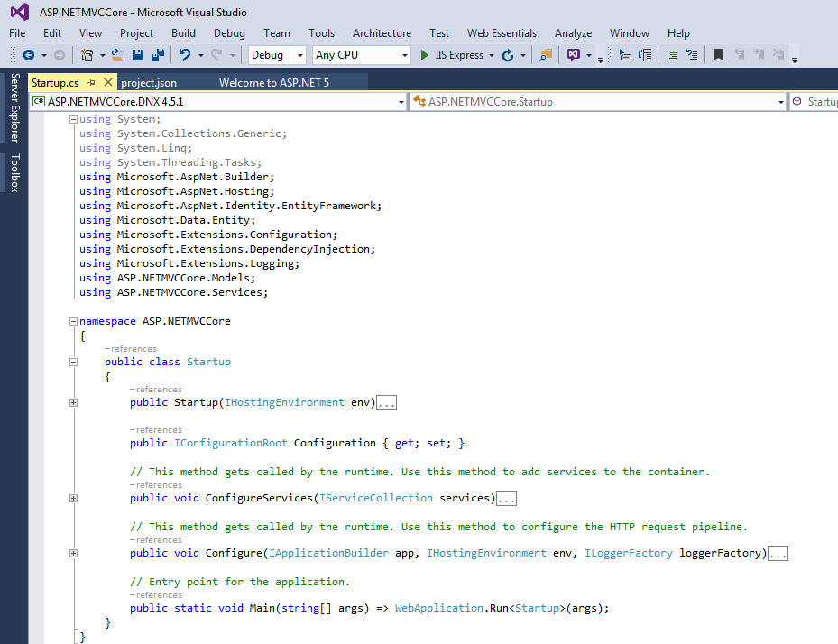The image size is (838, 644).
Task: Click the collapsed ellipsis box after loggerFactory
Action: [x=778, y=554]
